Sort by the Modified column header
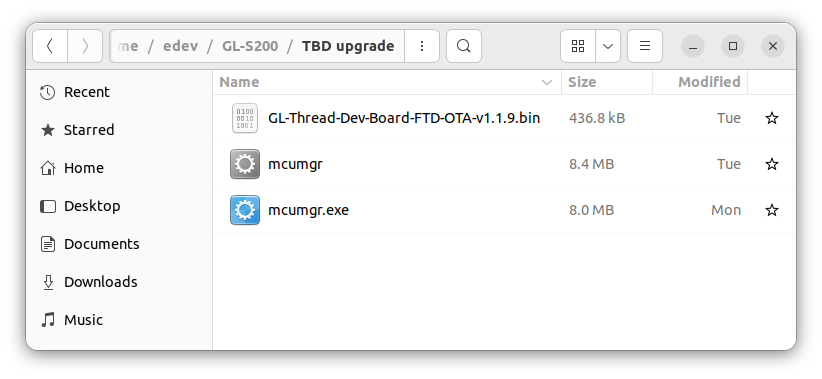The image size is (822, 379). click(700, 82)
